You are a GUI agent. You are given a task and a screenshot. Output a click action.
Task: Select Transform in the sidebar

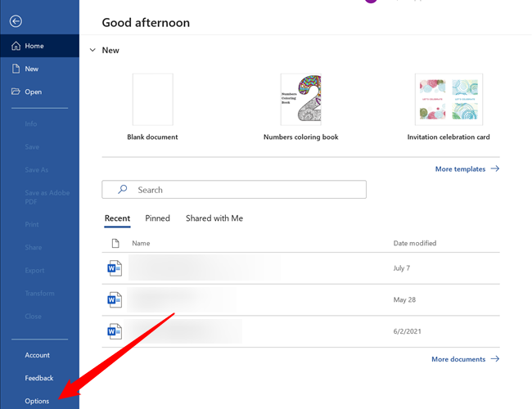pyautogui.click(x=39, y=294)
